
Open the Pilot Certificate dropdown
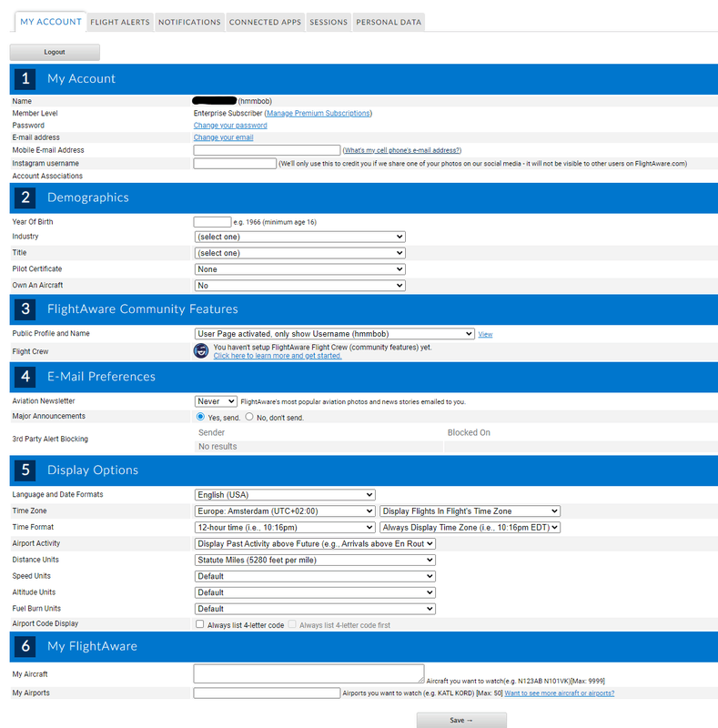pos(299,269)
